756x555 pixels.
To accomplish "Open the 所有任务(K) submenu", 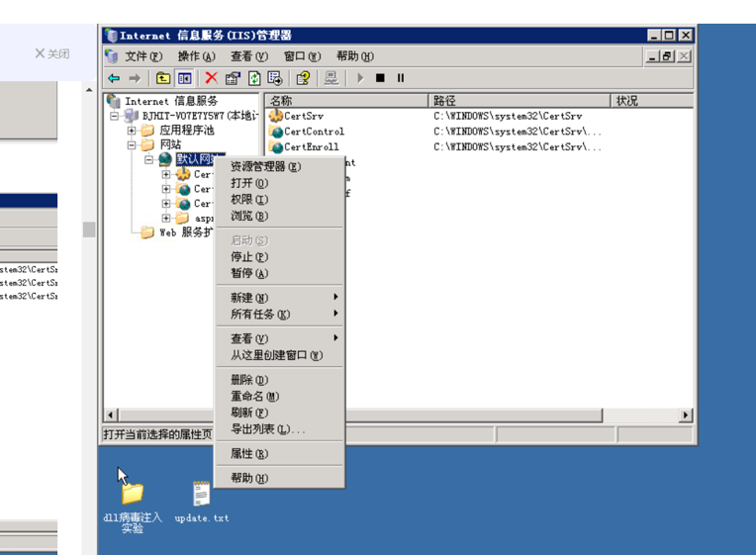I will coord(279,314).
